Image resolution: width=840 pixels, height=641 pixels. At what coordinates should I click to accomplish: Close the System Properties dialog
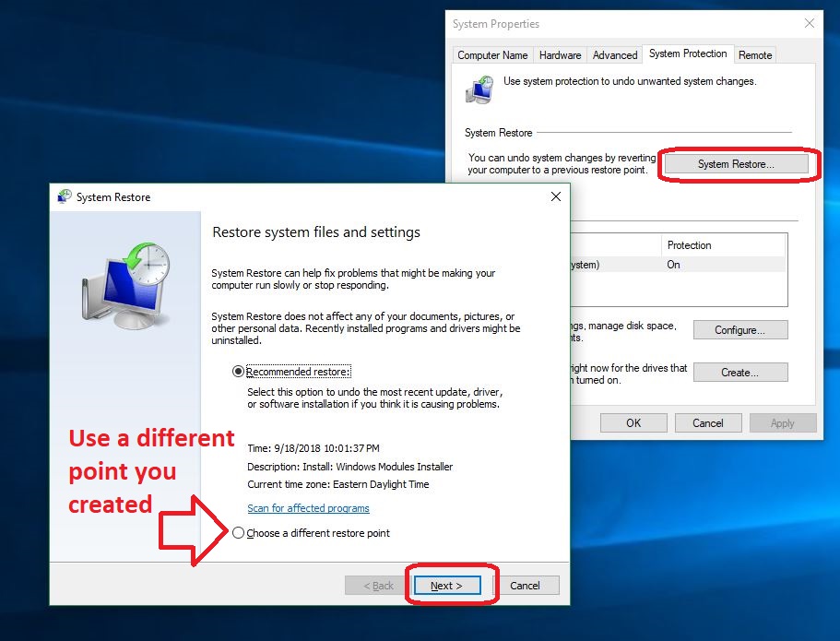(810, 23)
